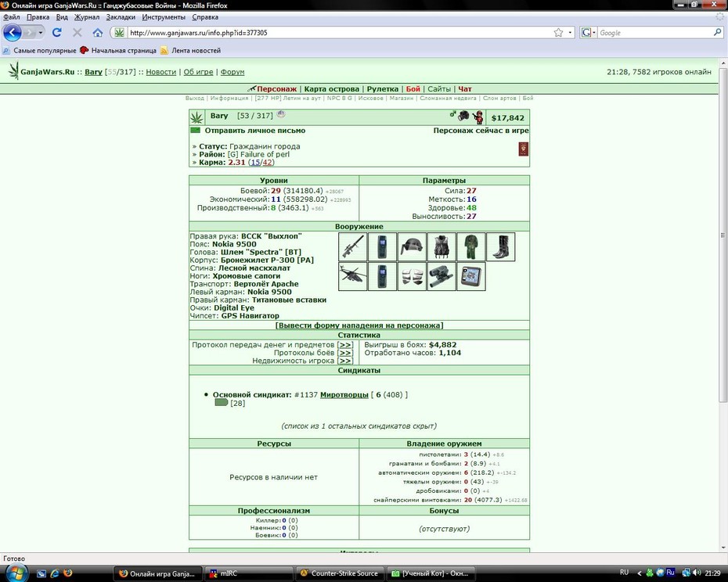Open the Справка menu

[205, 17]
